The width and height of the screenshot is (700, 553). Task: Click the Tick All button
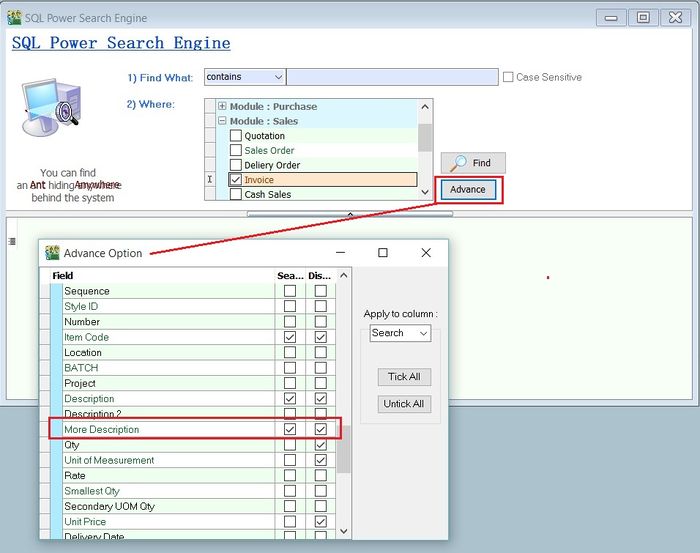click(x=404, y=377)
